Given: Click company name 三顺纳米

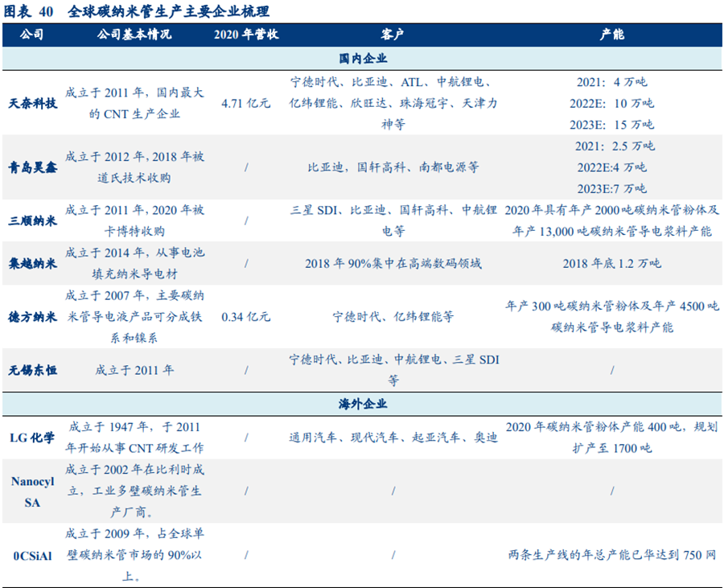Looking at the screenshot, I should (x=33, y=220).
